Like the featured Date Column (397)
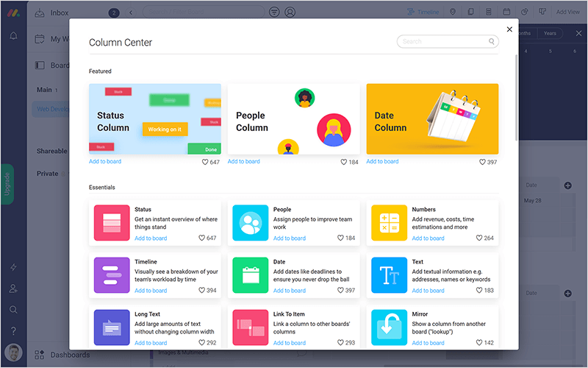Viewport: 588px width, 368px height. pyautogui.click(x=483, y=162)
